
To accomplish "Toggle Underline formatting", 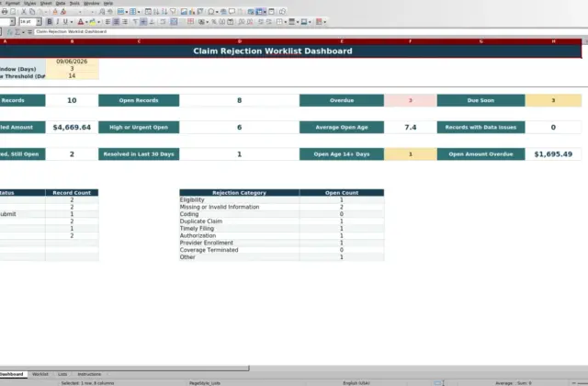I will pos(65,22).
